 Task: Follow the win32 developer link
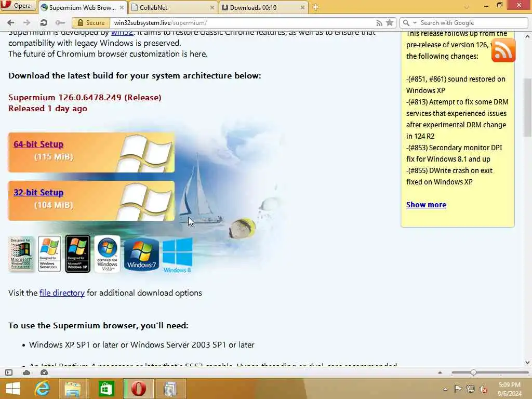[122, 33]
